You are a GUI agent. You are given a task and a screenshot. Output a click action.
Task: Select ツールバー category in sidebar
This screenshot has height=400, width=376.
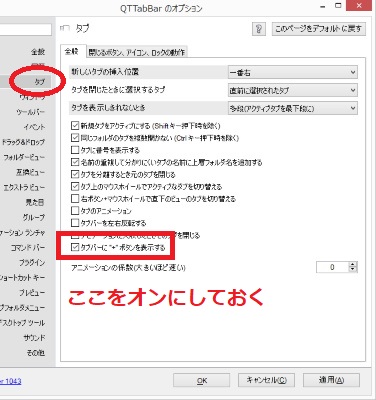click(31, 112)
